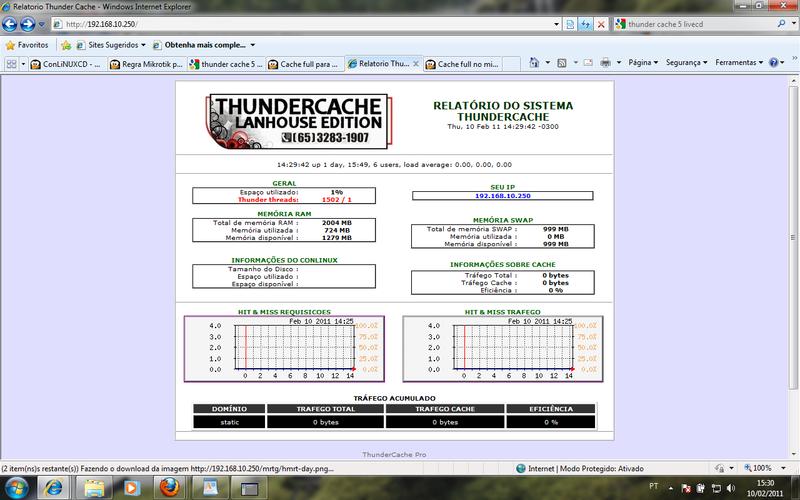Screen dimensions: 800x500
Task: Expand the command bar overflow chevron
Action: (794, 58)
